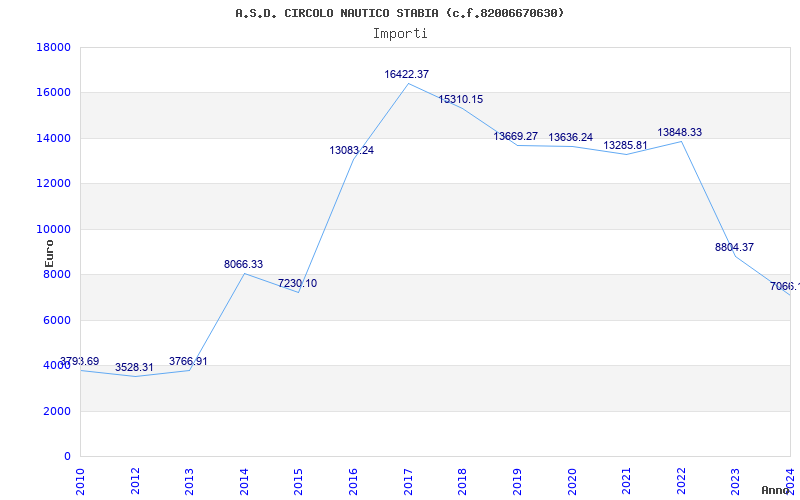This screenshot has height=500, width=800.
Task: Select the data label 7230.10
Action: click(x=297, y=284)
